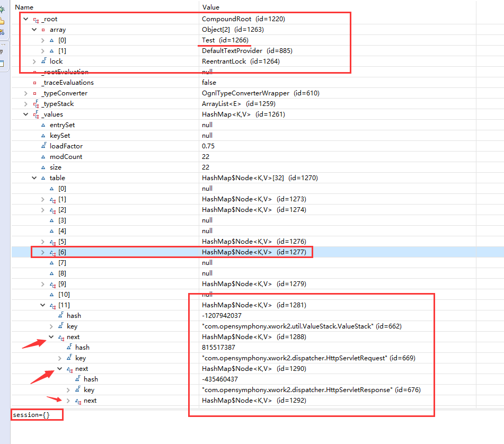Collapse the array node under _root
Image resolution: width=504 pixels, height=444 pixels.
(x=34, y=30)
